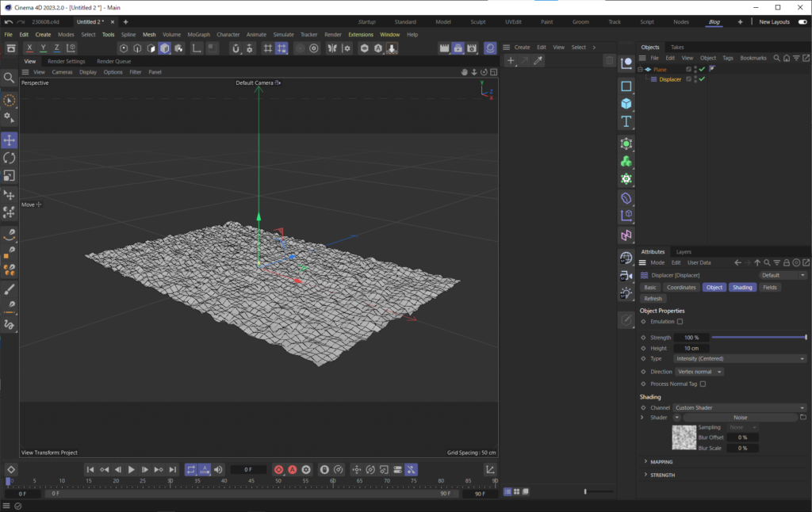This screenshot has height=512, width=812.
Task: Click the Refresh button in Object Properties
Action: (x=652, y=298)
